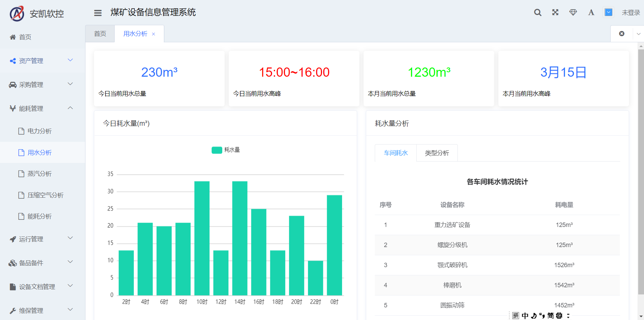Switch to the 首页 tab

100,34
